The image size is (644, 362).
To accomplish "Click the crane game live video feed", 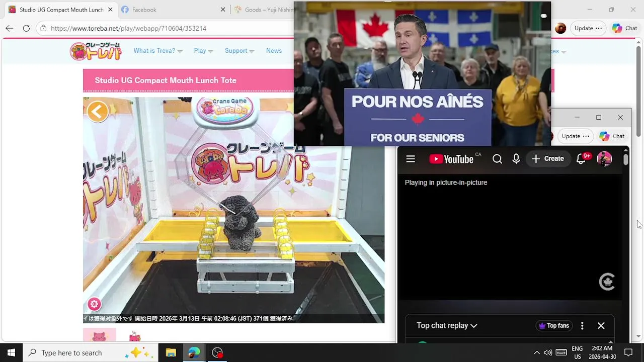I will click(233, 210).
